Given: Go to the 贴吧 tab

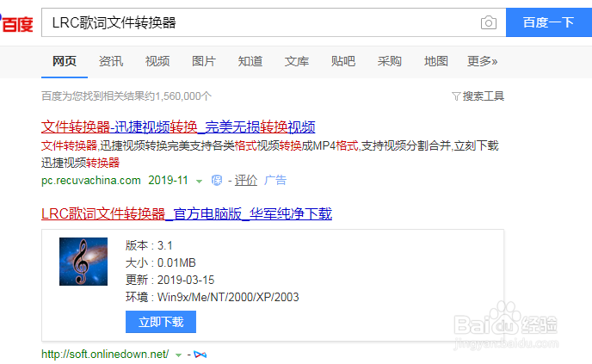Looking at the screenshot, I should (342, 61).
